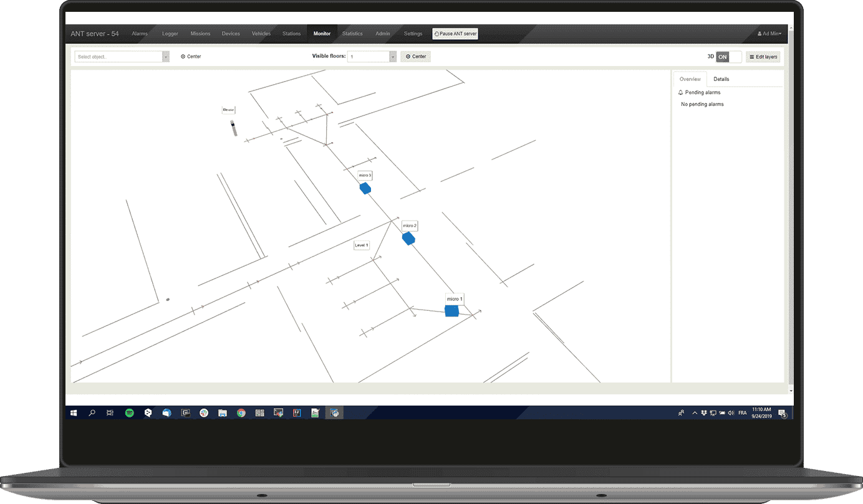Click the micro 2 label

point(410,225)
